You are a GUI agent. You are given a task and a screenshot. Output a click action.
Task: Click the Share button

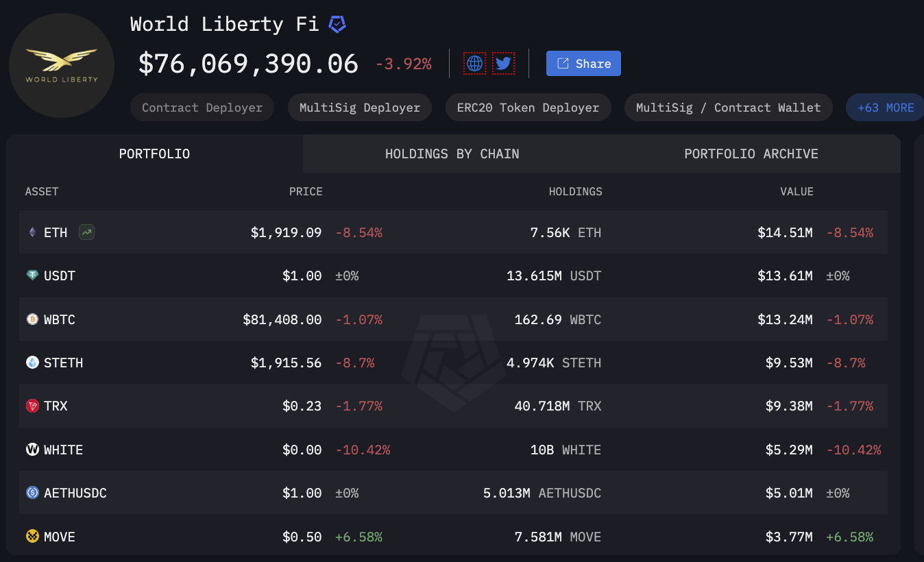point(583,64)
